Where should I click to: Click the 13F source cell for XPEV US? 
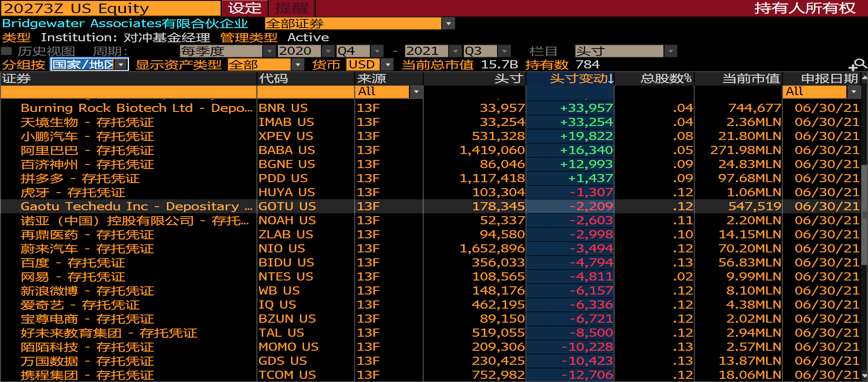click(x=368, y=136)
